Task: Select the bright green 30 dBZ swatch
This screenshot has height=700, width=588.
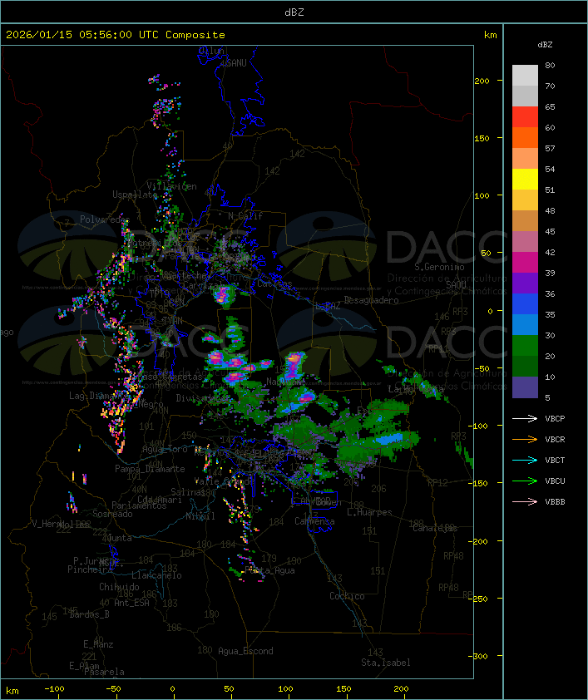Action: coord(525,346)
